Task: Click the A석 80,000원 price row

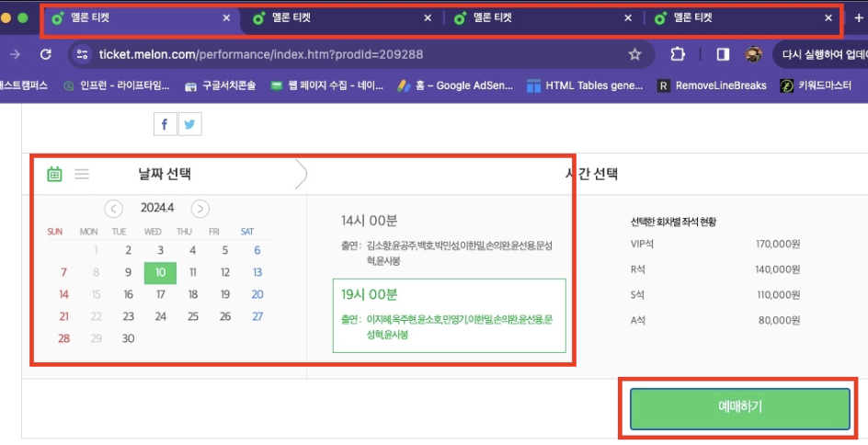Action: 715,320
